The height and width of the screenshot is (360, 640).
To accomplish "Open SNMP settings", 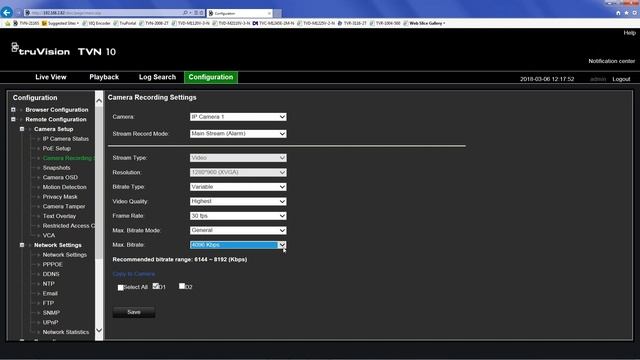I will click(51, 313).
